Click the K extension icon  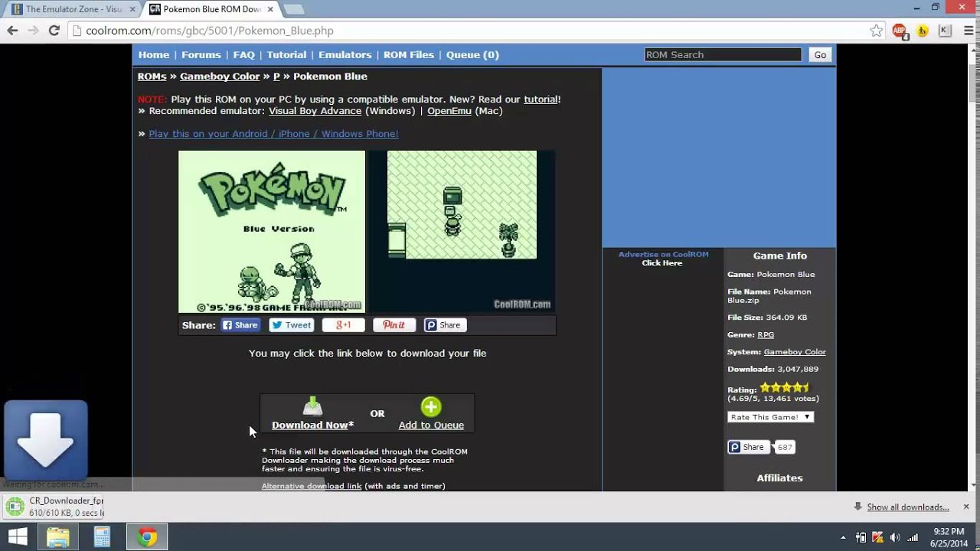945,31
